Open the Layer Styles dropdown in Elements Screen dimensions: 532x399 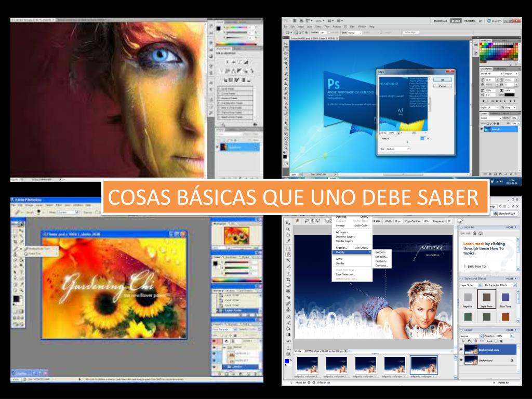tap(471, 285)
